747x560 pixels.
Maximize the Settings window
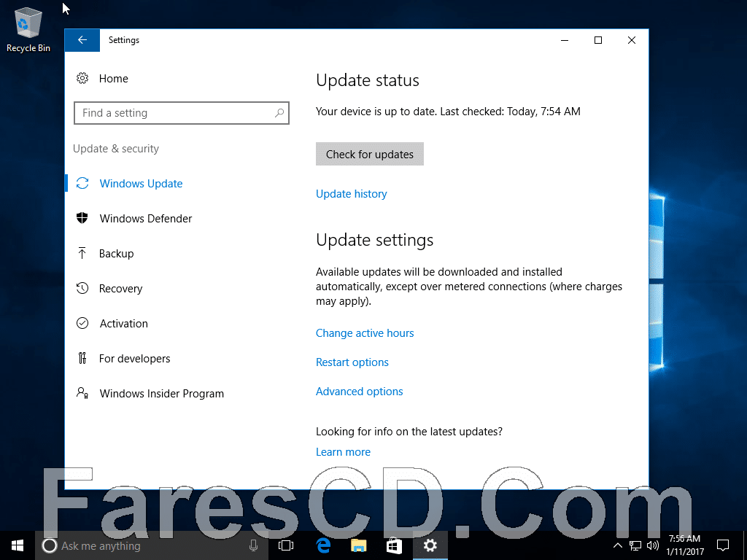tap(598, 40)
